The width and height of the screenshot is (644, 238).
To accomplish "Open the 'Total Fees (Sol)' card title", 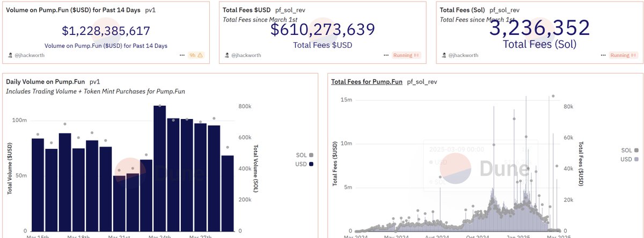I will 463,10.
